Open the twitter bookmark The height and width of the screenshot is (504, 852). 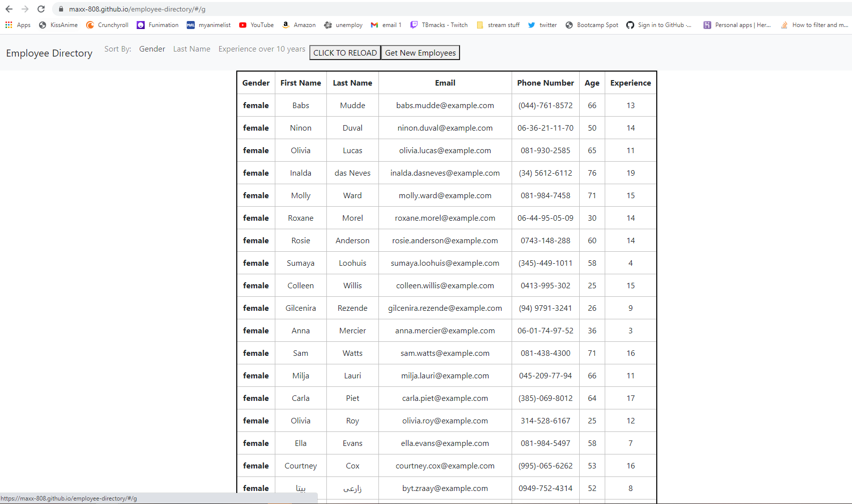pos(542,25)
